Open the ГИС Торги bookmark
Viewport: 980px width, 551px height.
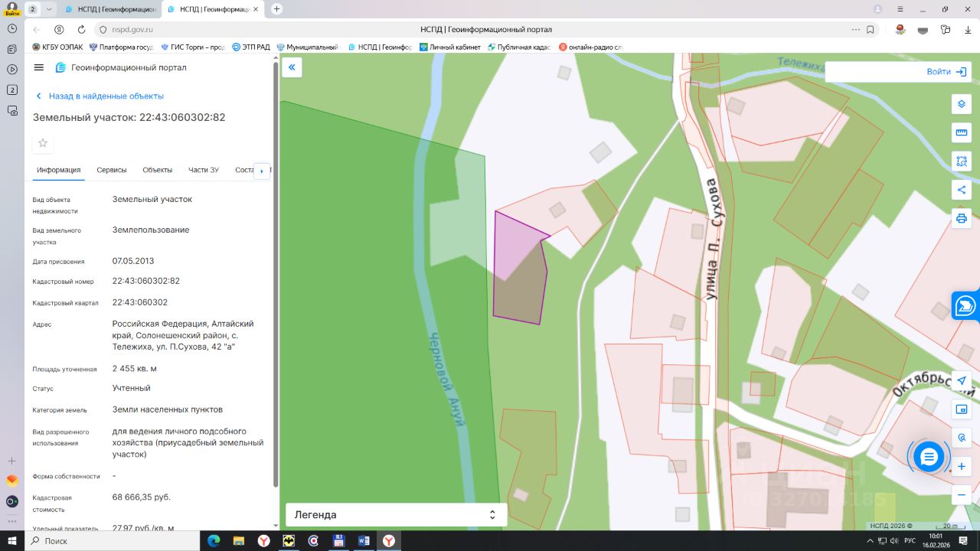pyautogui.click(x=193, y=47)
